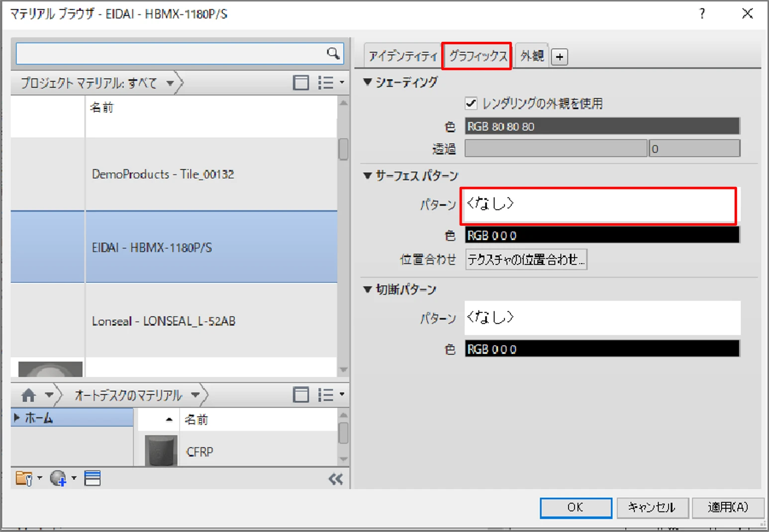Open the library list view options icon
The height and width of the screenshot is (532, 769).
pyautogui.click(x=331, y=395)
